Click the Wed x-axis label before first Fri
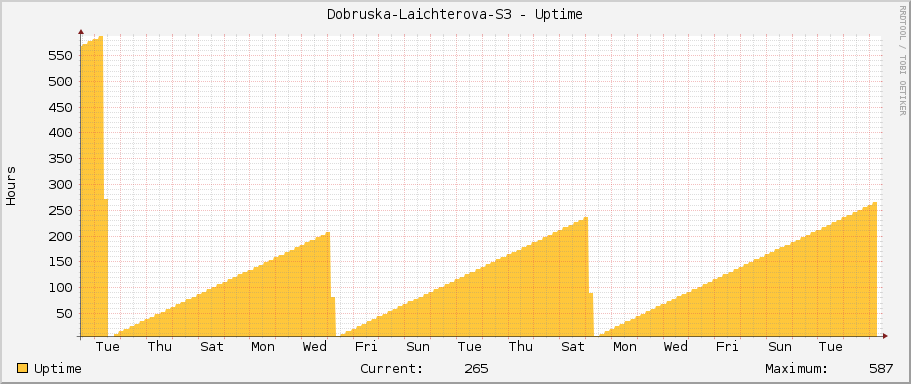 [315, 347]
